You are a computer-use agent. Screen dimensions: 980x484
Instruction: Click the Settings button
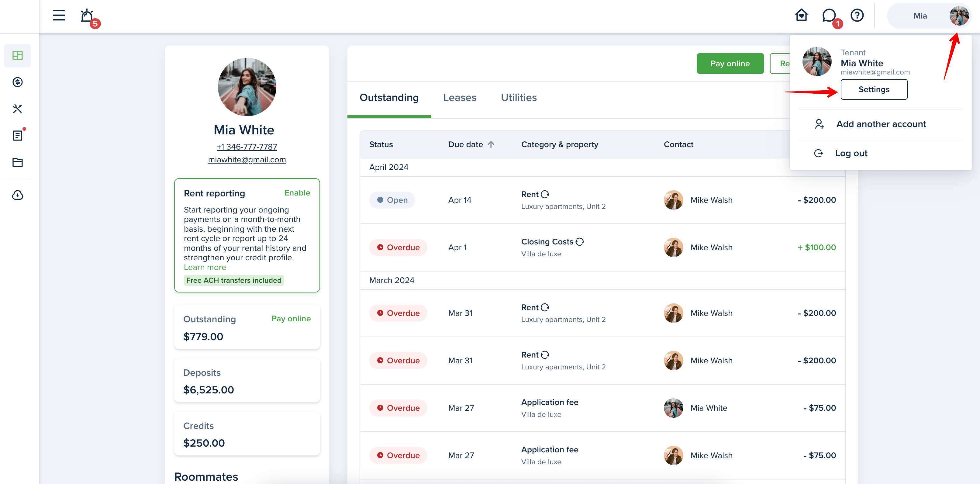coord(874,89)
